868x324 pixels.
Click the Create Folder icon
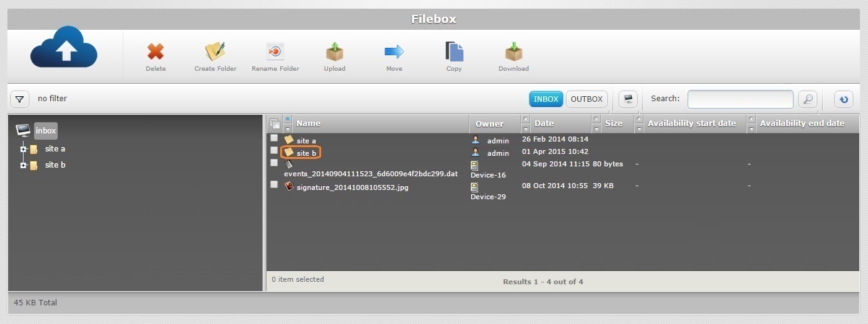[x=215, y=52]
